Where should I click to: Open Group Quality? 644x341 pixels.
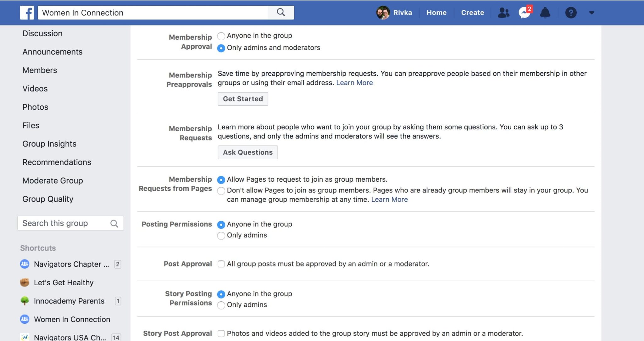(48, 199)
